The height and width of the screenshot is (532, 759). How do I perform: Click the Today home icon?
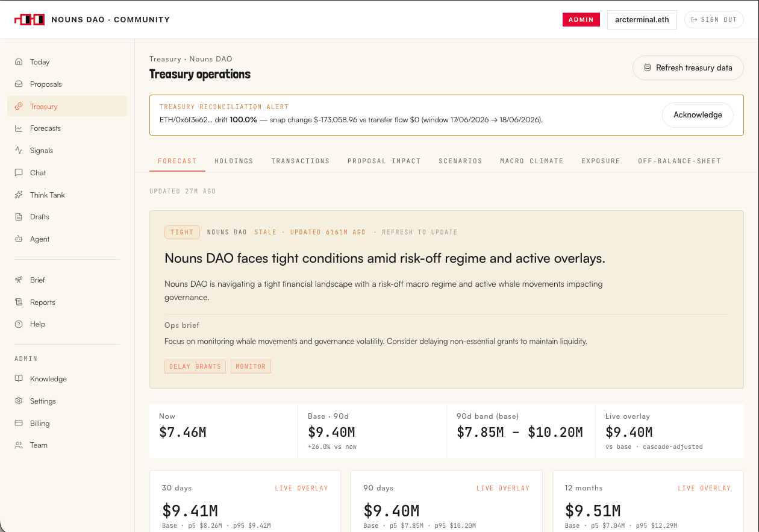(x=19, y=62)
